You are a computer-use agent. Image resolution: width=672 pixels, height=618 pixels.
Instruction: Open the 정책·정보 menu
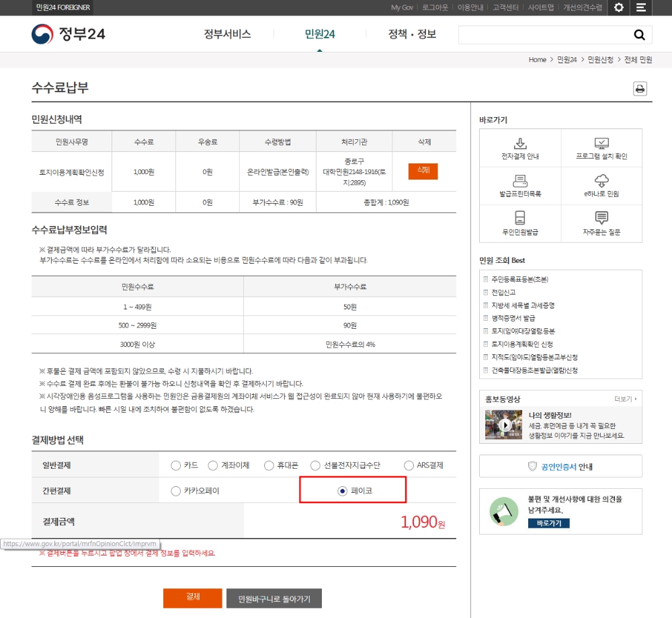(x=412, y=34)
